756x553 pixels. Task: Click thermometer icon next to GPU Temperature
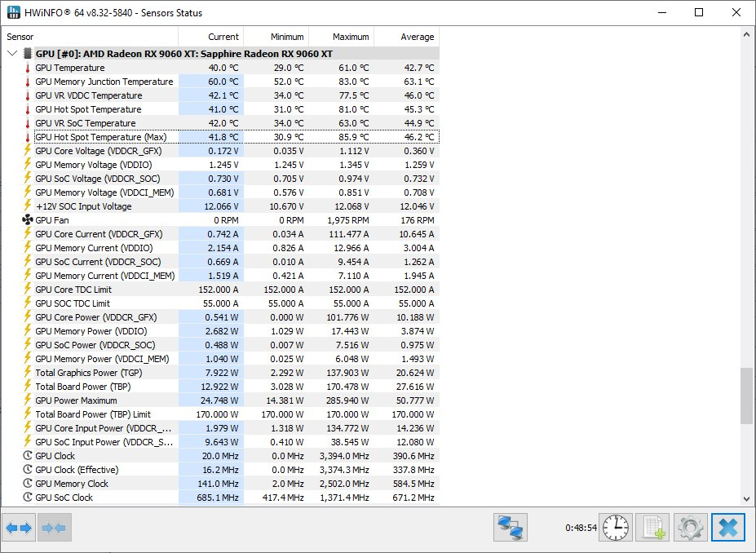[28, 68]
